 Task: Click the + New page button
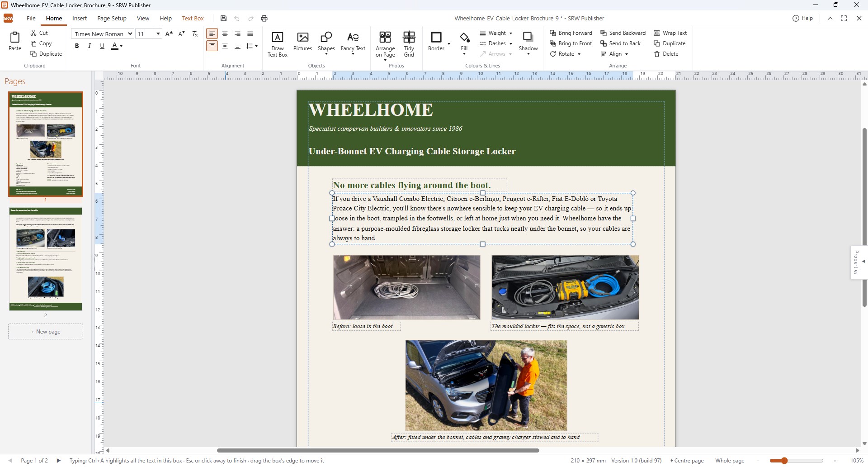tap(46, 332)
